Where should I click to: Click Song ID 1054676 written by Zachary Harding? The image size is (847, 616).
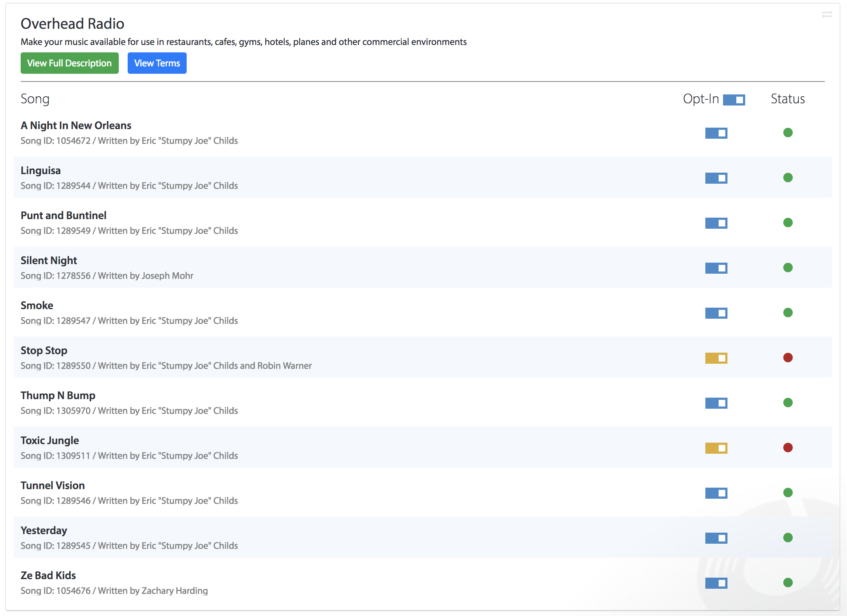[x=114, y=591]
